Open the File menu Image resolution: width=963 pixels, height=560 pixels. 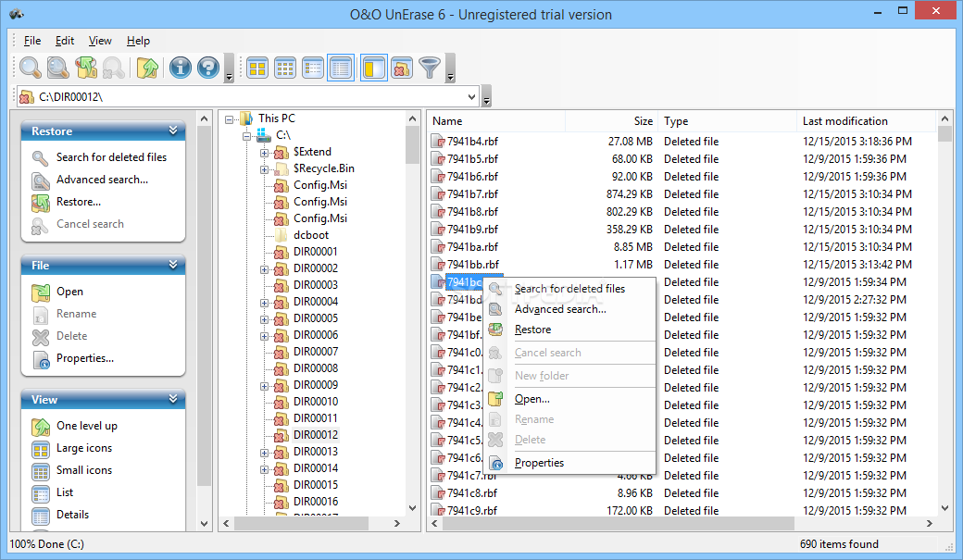point(31,41)
